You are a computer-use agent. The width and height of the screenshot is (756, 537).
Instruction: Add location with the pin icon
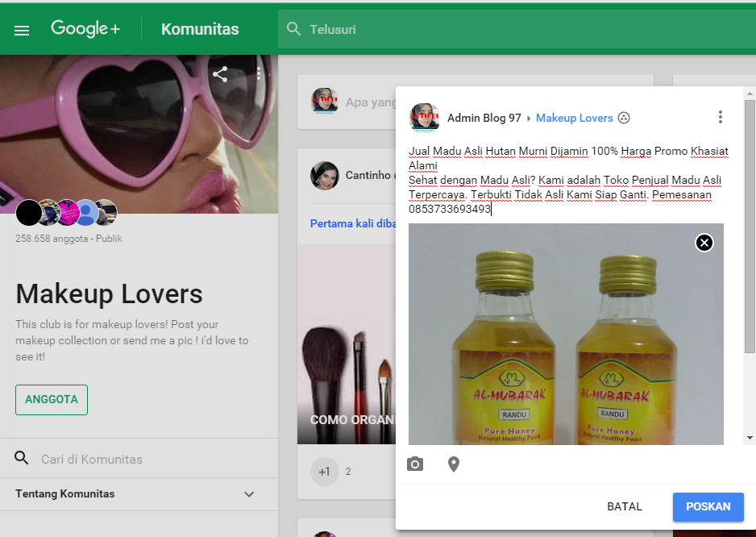[x=454, y=464]
